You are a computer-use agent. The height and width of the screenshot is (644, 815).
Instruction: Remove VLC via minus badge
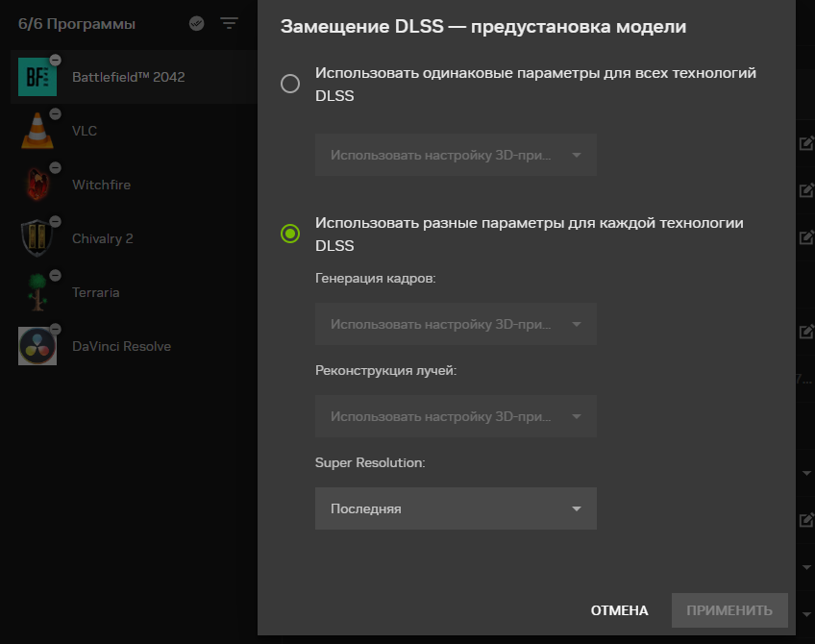point(55,113)
